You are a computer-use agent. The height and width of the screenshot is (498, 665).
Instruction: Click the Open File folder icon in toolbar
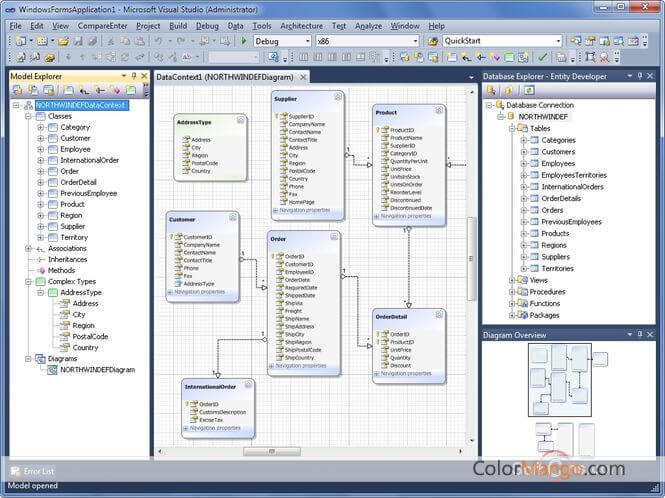pos(64,41)
